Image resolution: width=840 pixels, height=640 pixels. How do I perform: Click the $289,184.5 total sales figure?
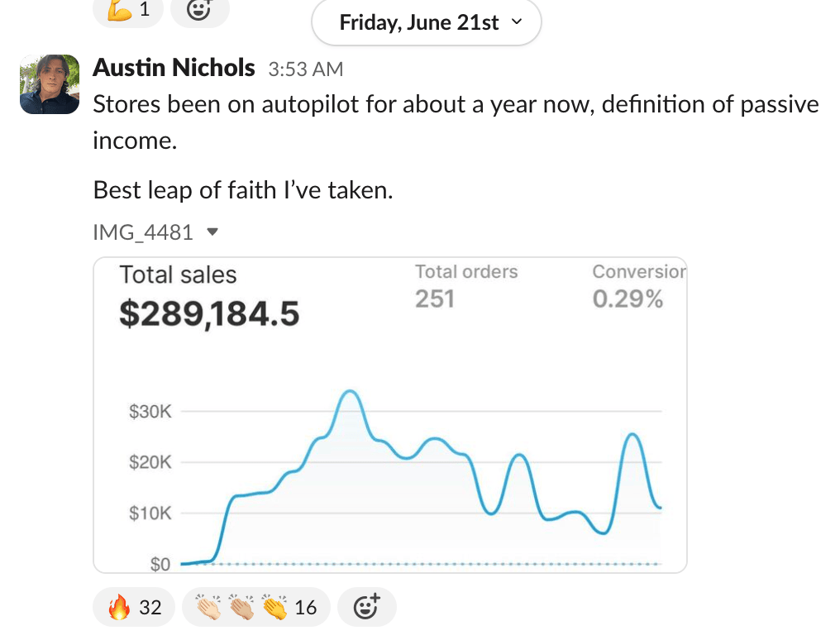209,313
